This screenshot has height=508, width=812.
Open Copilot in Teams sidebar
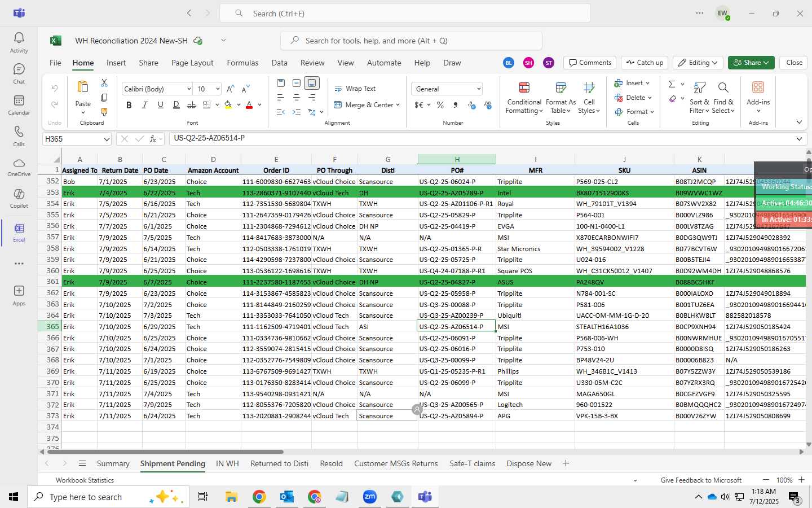tap(19, 199)
